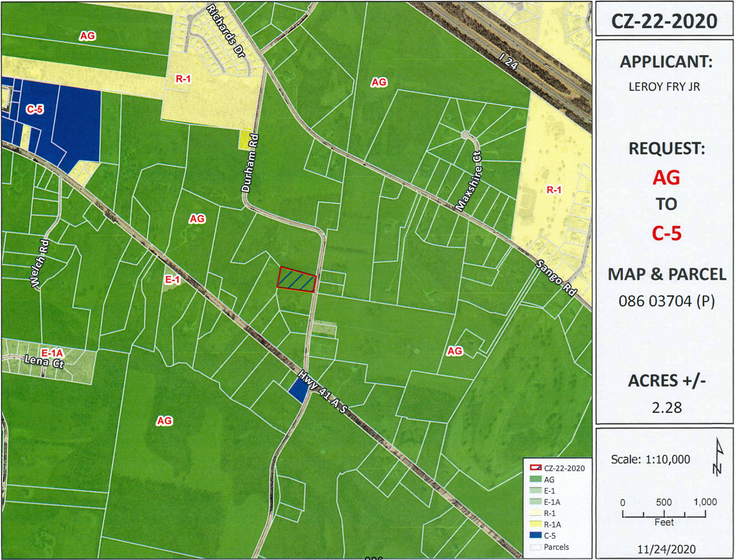
Task: Click the Richards Dr road label
Action: pyautogui.click(x=226, y=31)
